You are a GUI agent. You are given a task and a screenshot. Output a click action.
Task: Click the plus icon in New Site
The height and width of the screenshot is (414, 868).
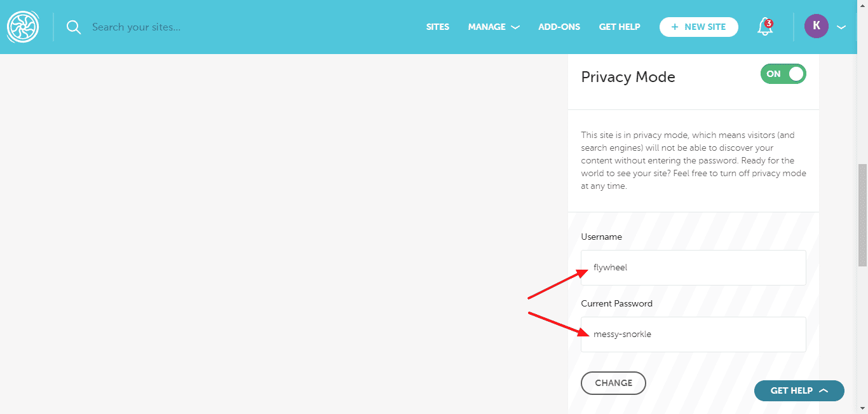point(675,27)
